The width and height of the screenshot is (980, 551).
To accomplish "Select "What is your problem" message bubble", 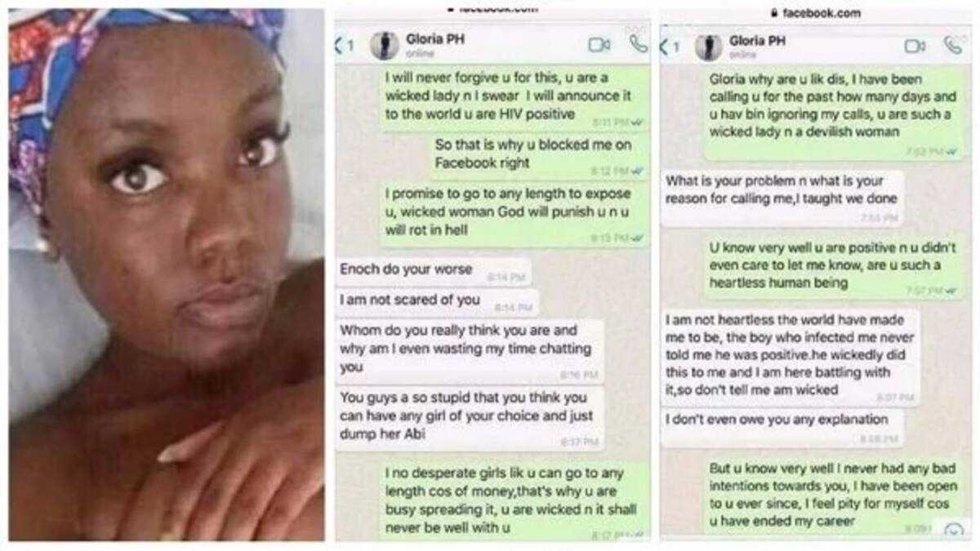I will [x=782, y=199].
